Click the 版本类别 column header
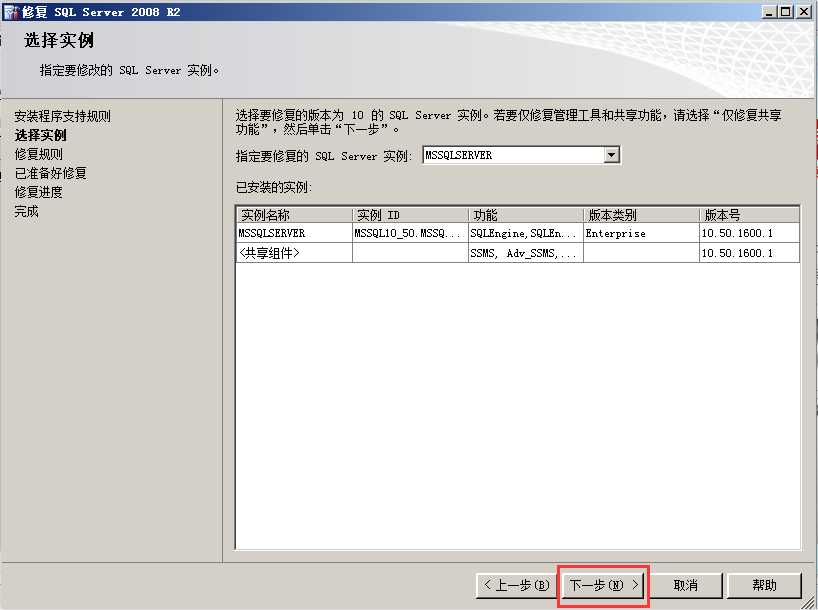The image size is (818, 610). tap(641, 215)
